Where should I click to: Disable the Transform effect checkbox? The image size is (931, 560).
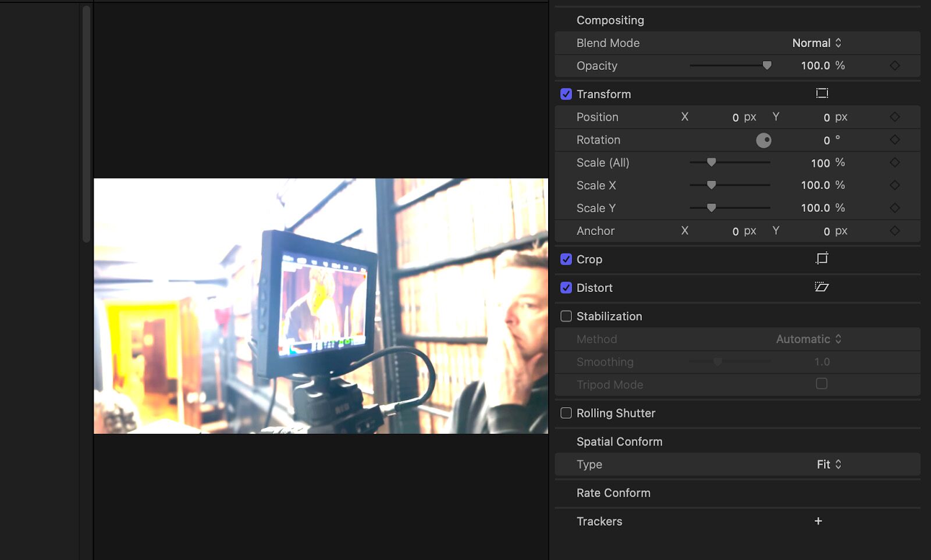pyautogui.click(x=566, y=93)
